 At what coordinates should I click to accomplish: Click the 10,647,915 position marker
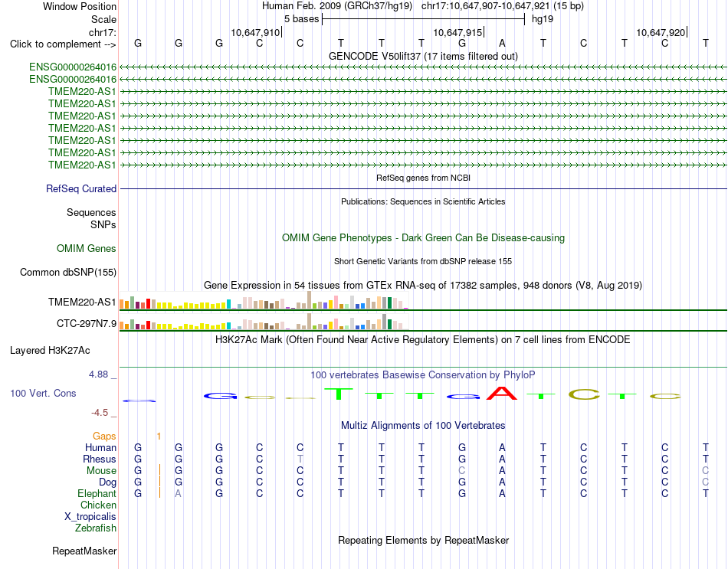[457, 32]
